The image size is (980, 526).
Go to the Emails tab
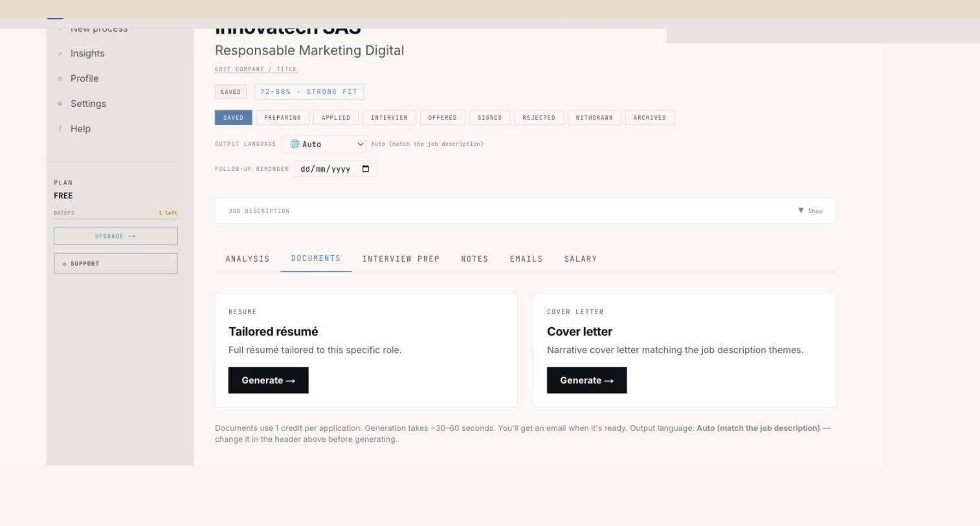[526, 259]
